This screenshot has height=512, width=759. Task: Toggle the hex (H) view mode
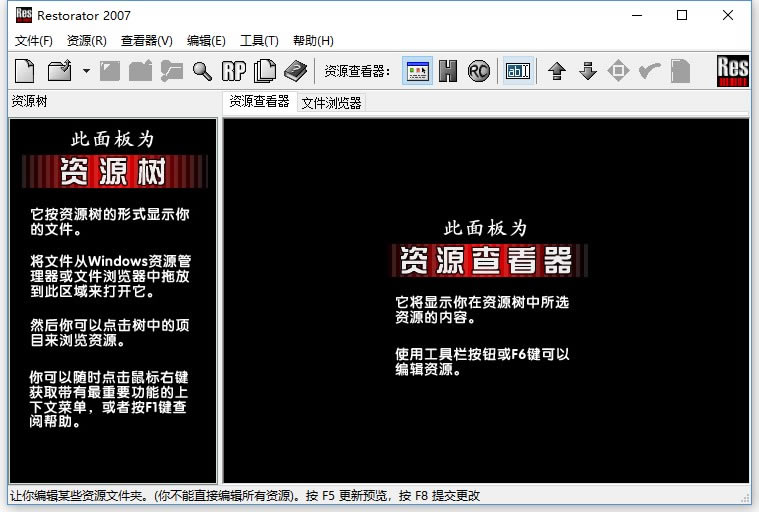pyautogui.click(x=448, y=71)
